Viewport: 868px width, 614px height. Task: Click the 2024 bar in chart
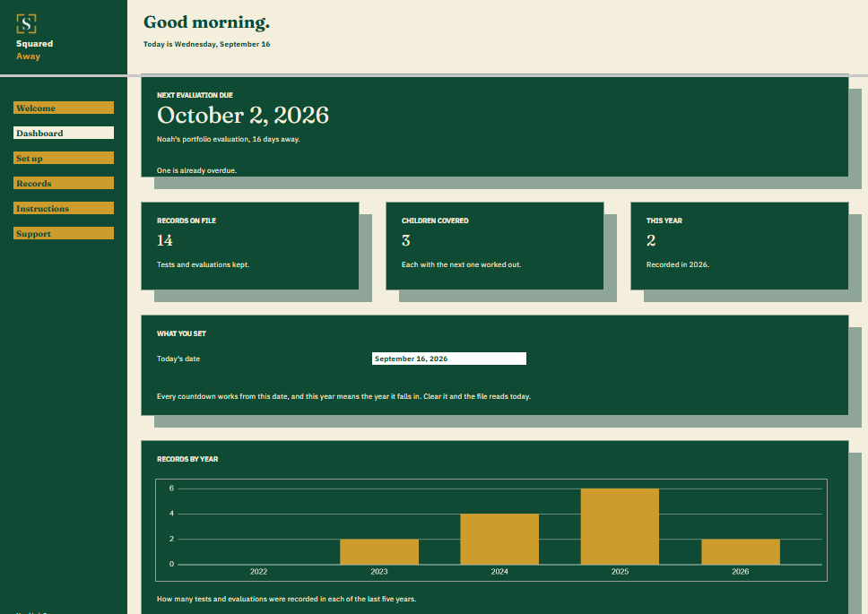pos(499,539)
